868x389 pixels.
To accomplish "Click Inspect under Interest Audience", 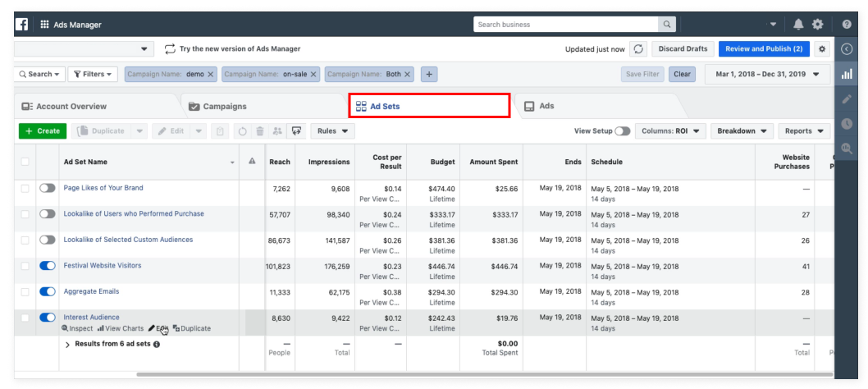I will pos(77,328).
